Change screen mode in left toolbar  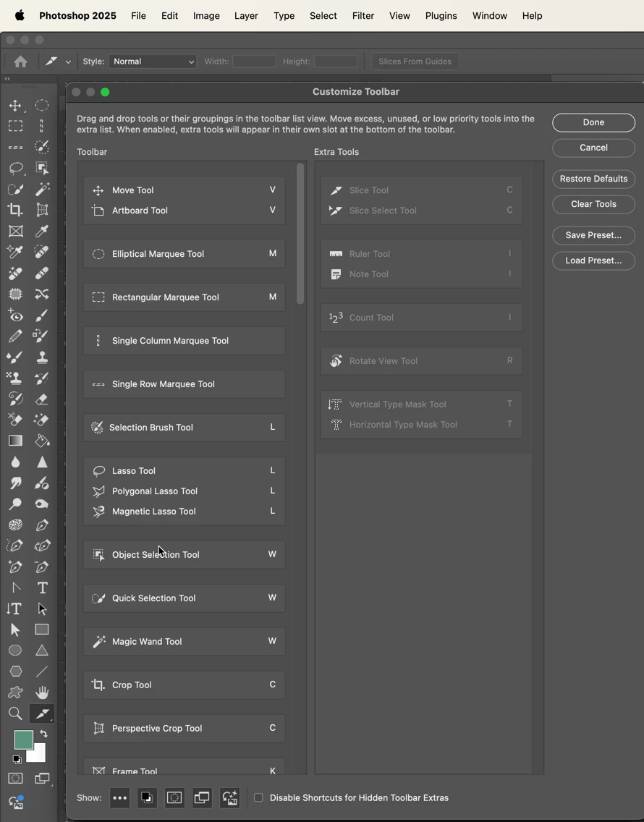42,779
